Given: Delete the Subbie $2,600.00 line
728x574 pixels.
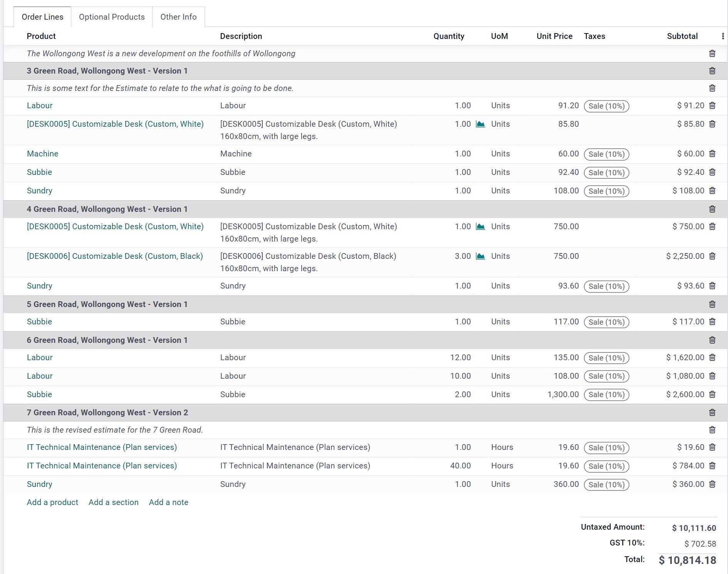Looking at the screenshot, I should pos(712,394).
